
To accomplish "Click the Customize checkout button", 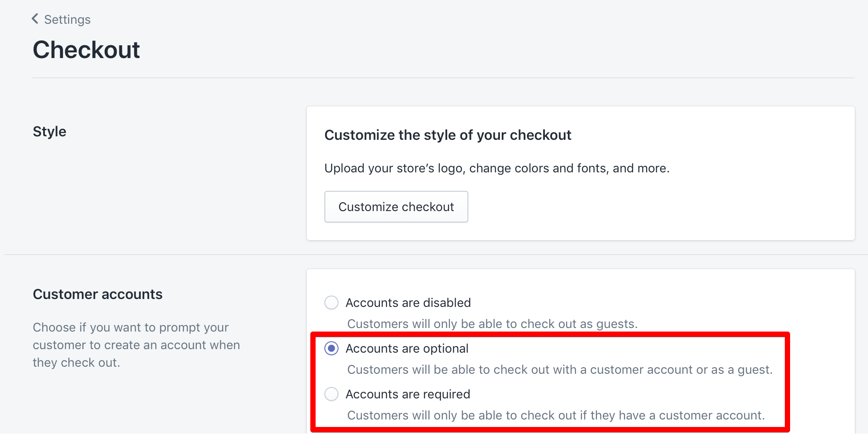I will tap(396, 207).
